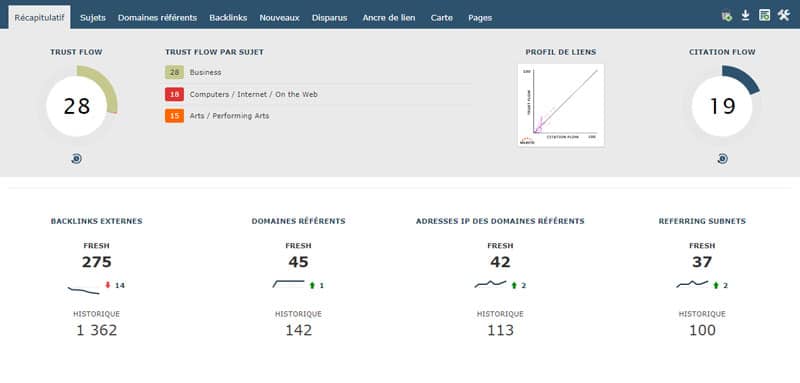This screenshot has width=800, height=383.
Task: Click the Trust Flow Par Sujet heading
Action: coord(214,52)
